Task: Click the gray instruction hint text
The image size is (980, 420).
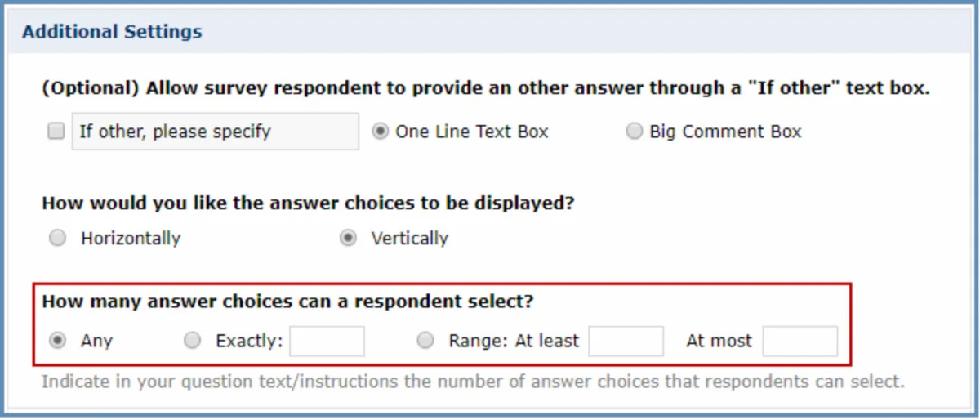Action: (473, 382)
